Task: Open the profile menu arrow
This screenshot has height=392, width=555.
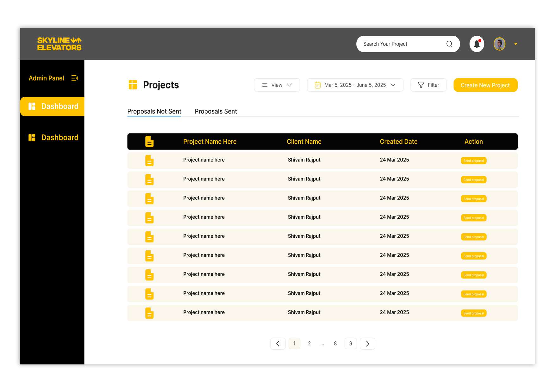Action: click(516, 44)
